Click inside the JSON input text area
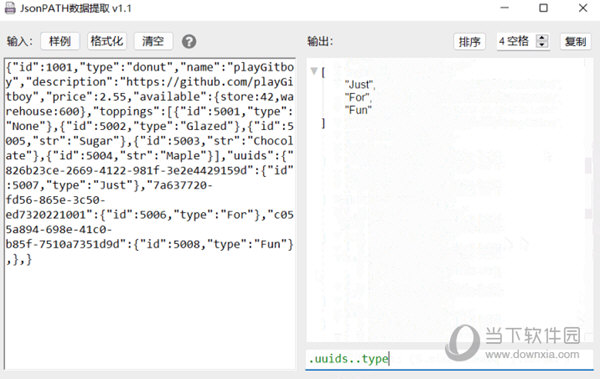This screenshot has width=600, height=379. pos(150,213)
